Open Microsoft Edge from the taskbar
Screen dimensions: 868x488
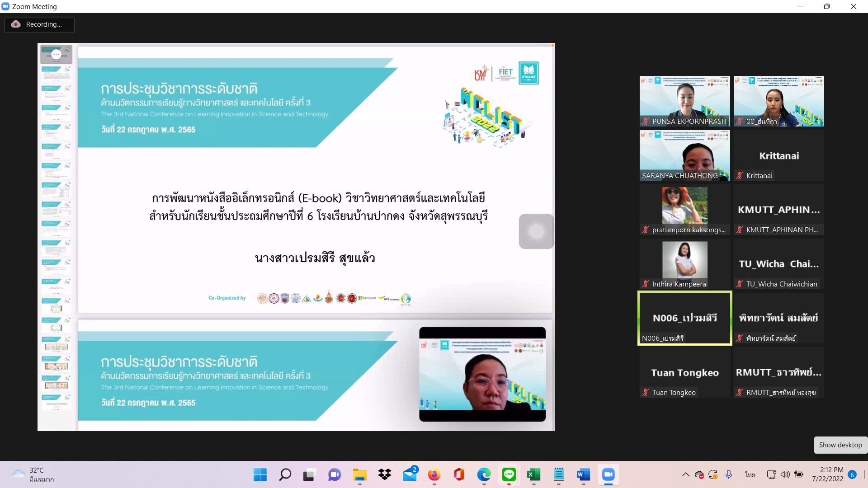[484, 474]
